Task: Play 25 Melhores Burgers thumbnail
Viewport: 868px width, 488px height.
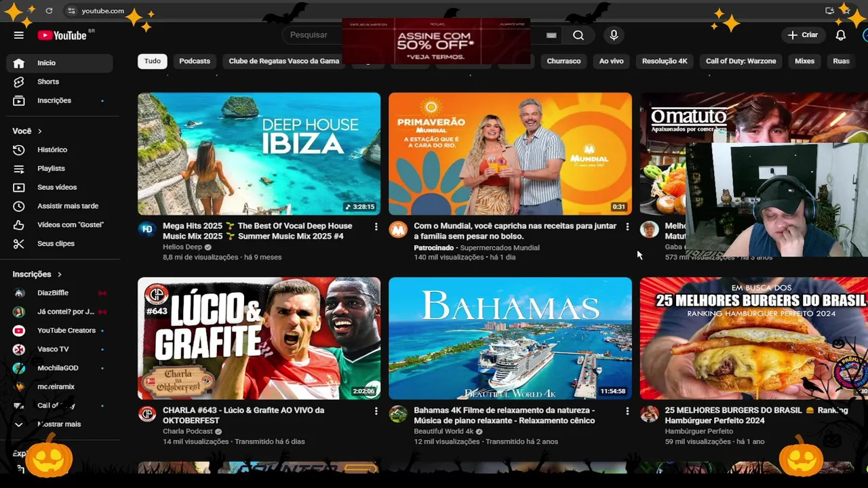Action: click(x=753, y=338)
